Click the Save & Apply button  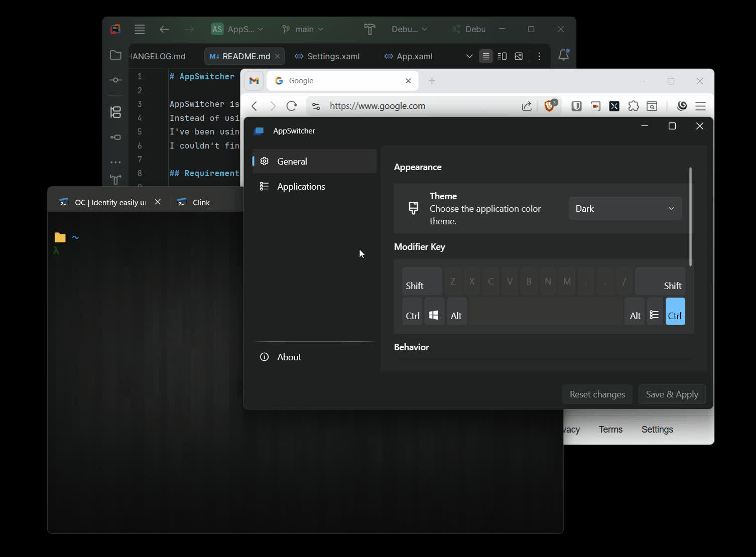(x=672, y=394)
